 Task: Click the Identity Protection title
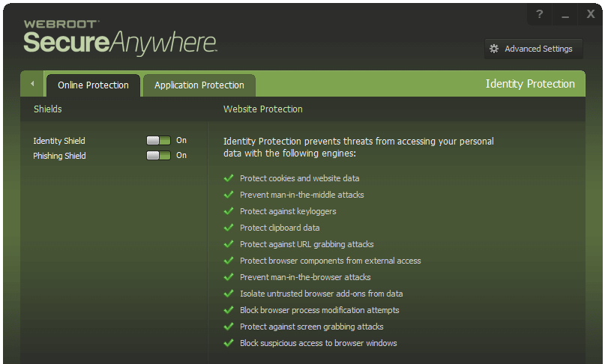[530, 84]
